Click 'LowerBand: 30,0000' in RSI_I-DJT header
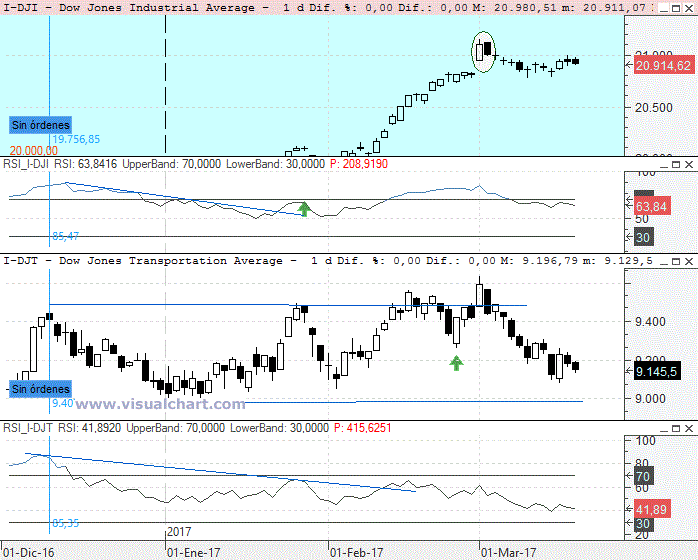 click(279, 428)
